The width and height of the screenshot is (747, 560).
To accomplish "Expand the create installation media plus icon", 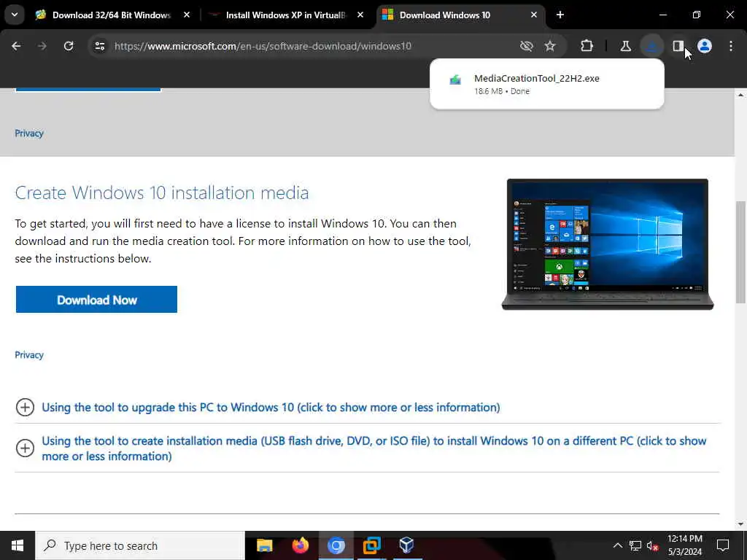I will pos(25,448).
